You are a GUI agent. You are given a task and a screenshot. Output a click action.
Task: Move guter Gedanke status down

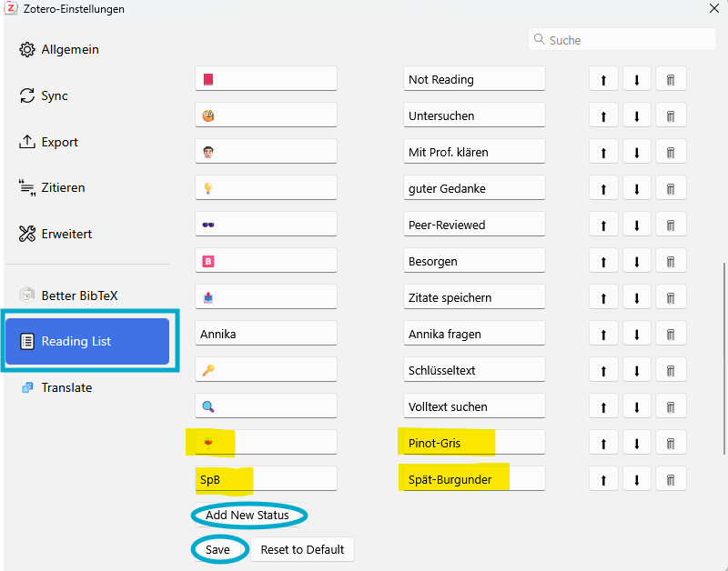pyautogui.click(x=636, y=188)
